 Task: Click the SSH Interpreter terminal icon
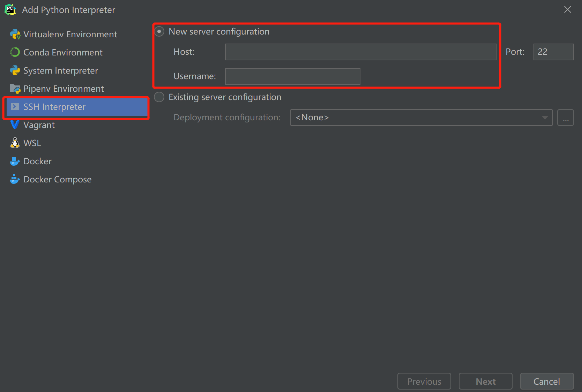pyautogui.click(x=15, y=107)
